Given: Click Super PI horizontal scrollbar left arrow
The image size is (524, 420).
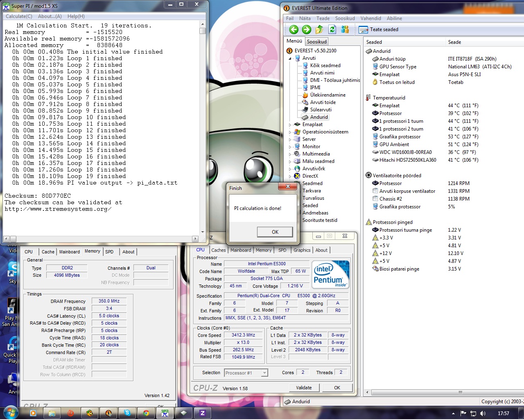Looking at the screenshot, I should [x=7, y=239].
